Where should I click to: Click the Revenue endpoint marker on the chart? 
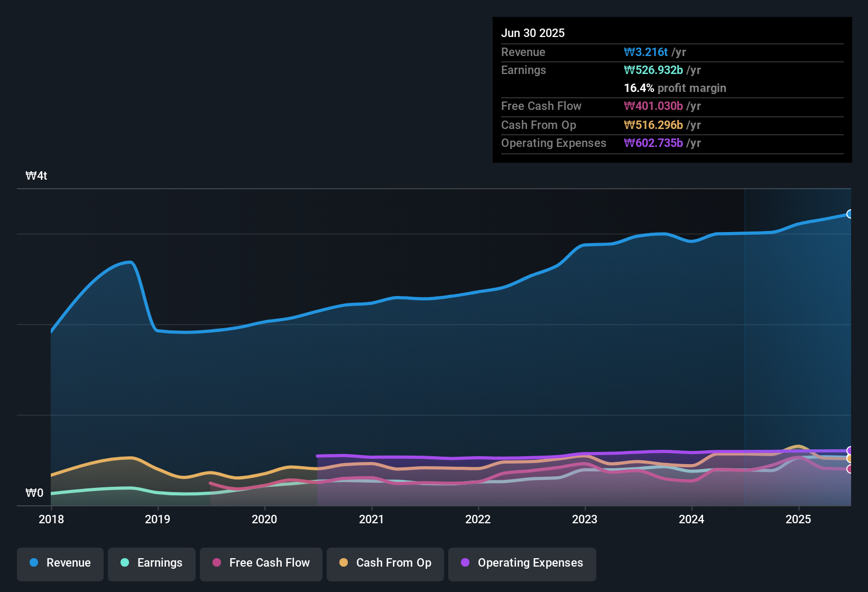[x=850, y=214]
